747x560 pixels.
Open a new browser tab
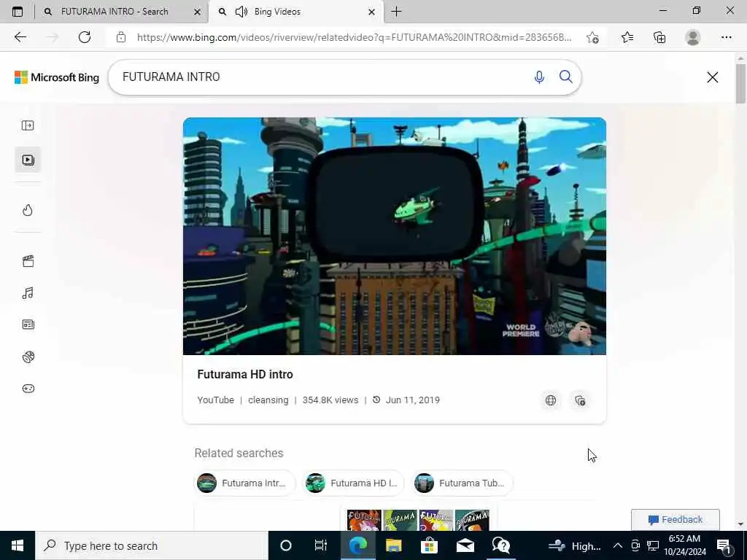coord(396,12)
